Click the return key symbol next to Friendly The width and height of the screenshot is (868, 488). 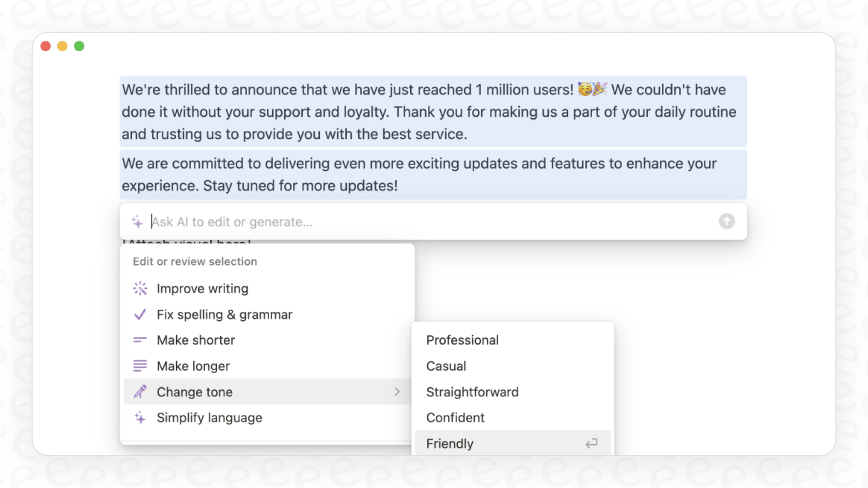[x=591, y=443]
